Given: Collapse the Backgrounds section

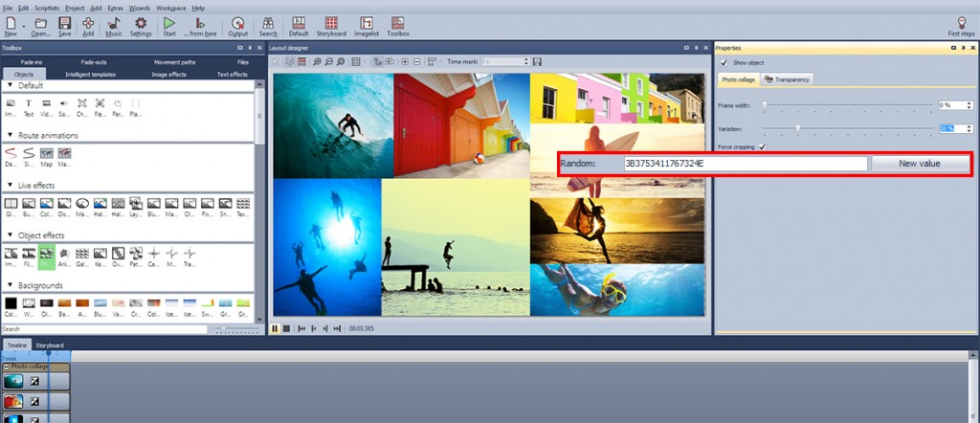Looking at the screenshot, I should [10, 285].
